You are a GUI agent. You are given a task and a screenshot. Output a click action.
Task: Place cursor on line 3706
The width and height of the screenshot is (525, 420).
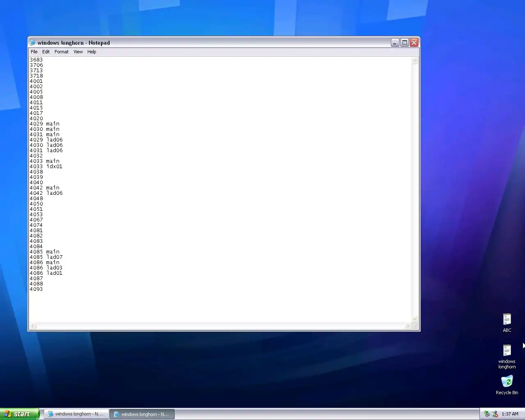(36, 65)
